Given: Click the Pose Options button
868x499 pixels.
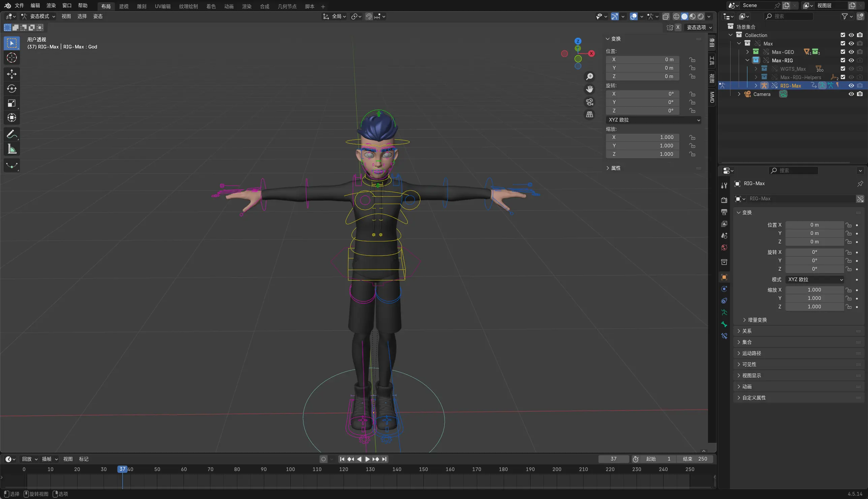Looking at the screenshot, I should pyautogui.click(x=699, y=27).
